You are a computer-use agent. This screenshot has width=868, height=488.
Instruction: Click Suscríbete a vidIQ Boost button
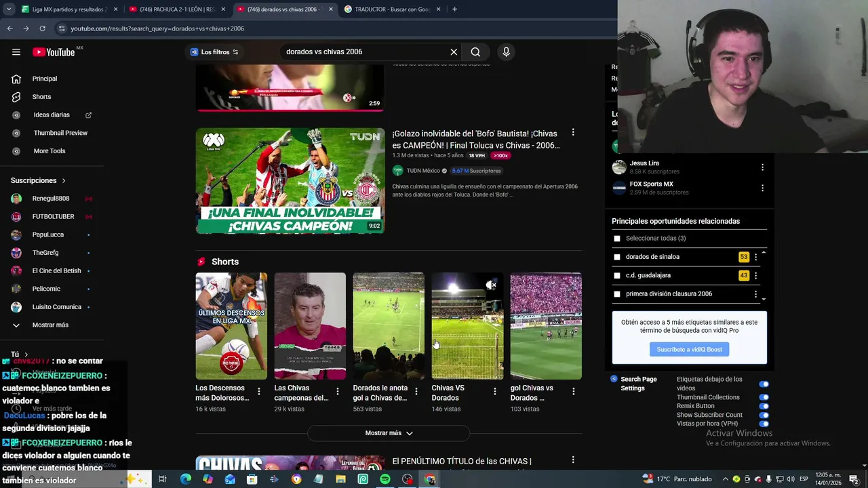coord(689,349)
